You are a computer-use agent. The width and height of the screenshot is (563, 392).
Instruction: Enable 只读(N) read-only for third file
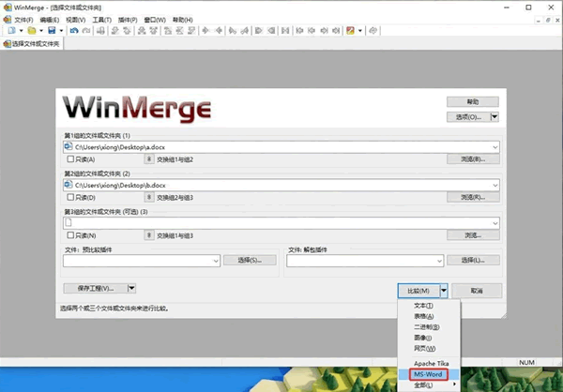(x=70, y=235)
